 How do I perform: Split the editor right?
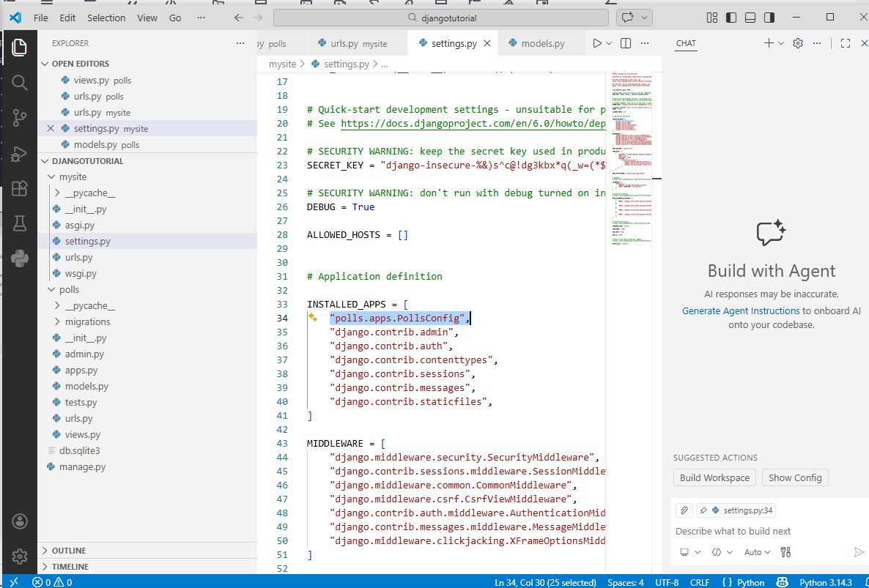pyautogui.click(x=626, y=43)
